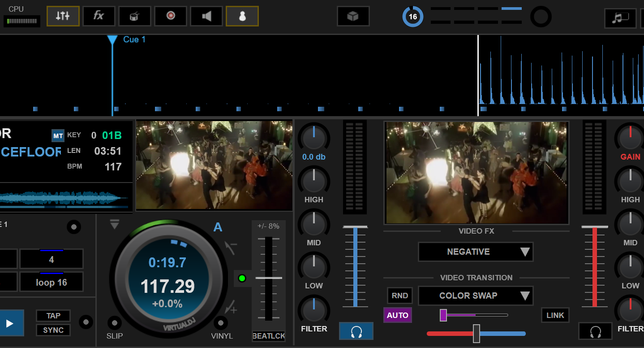Screen dimensions: 644x348
Task: Click the CPU usage meter
Action: (x=22, y=21)
